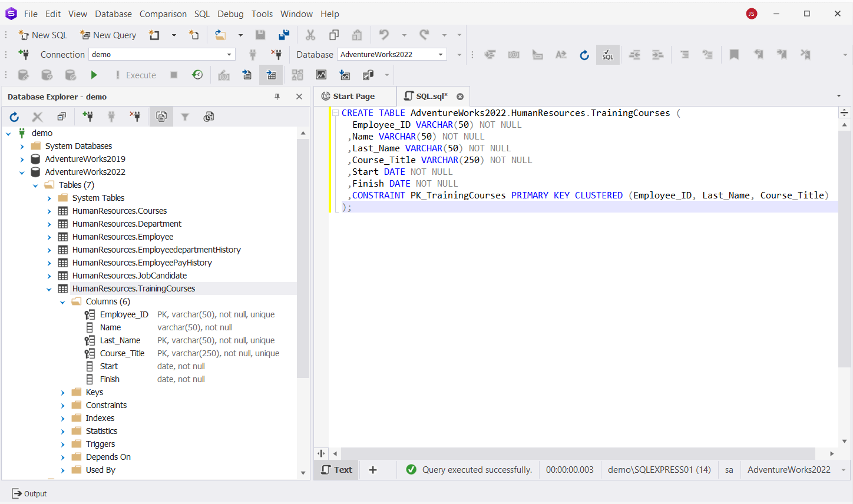This screenshot has width=853, height=504.
Task: Collapse the HumanResources.TrainingCourses table node
Action: (49, 289)
